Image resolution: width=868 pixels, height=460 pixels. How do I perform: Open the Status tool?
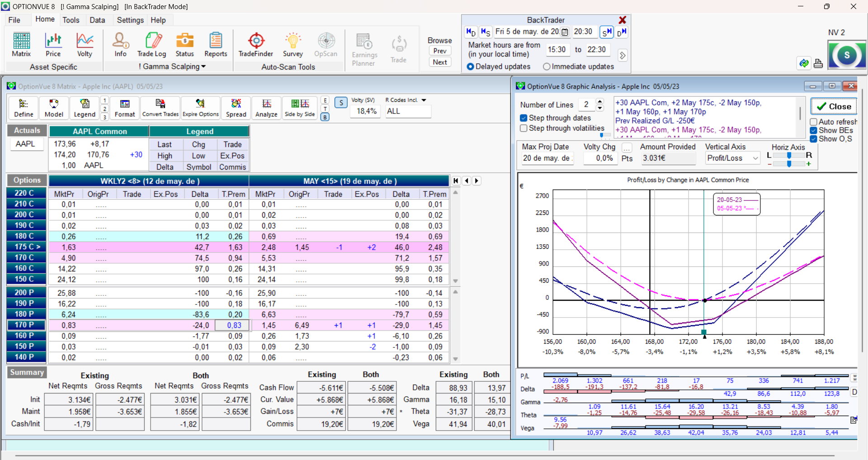184,45
